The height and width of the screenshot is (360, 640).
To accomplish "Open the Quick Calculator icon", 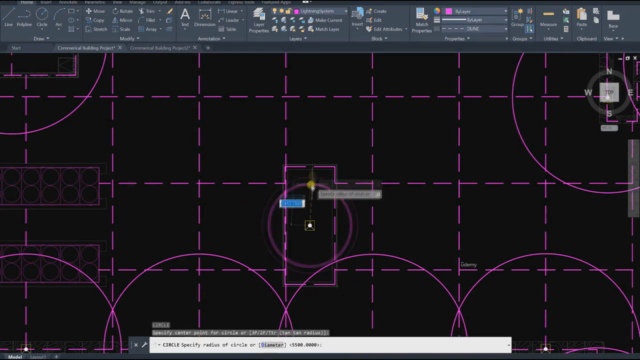I will tap(566, 29).
